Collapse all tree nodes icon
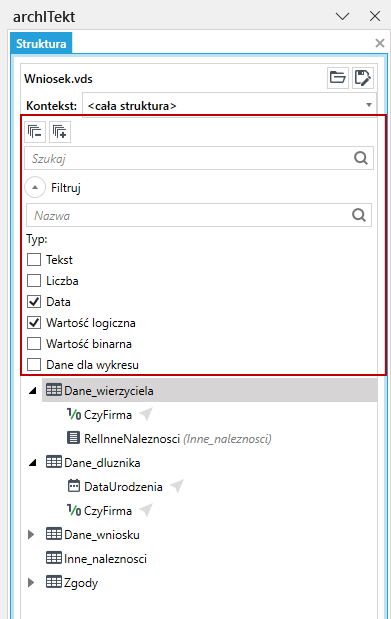391x619 pixels. coord(35,131)
